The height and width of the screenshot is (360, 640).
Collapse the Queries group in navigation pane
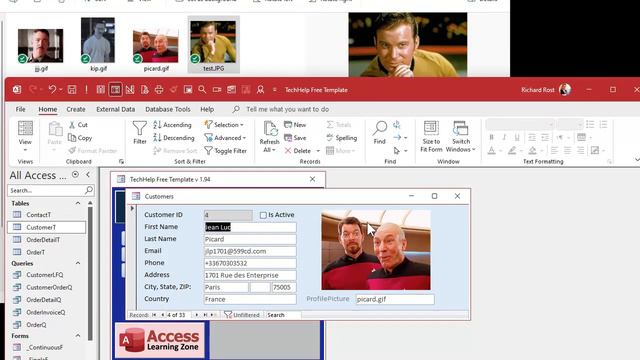(x=78, y=263)
